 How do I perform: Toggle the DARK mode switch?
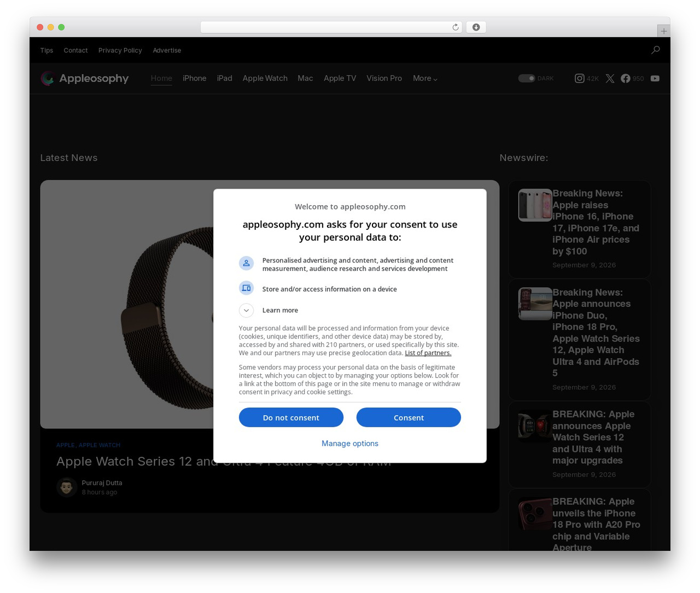click(x=527, y=78)
